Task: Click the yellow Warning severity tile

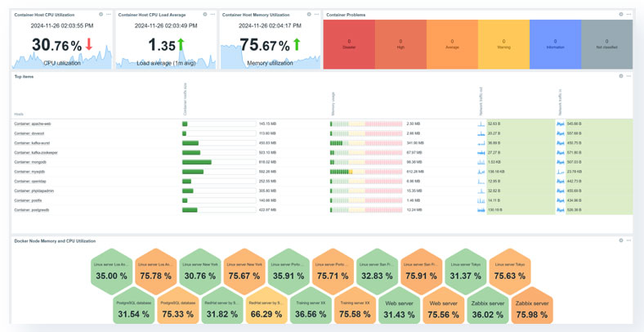Action: pyautogui.click(x=503, y=44)
